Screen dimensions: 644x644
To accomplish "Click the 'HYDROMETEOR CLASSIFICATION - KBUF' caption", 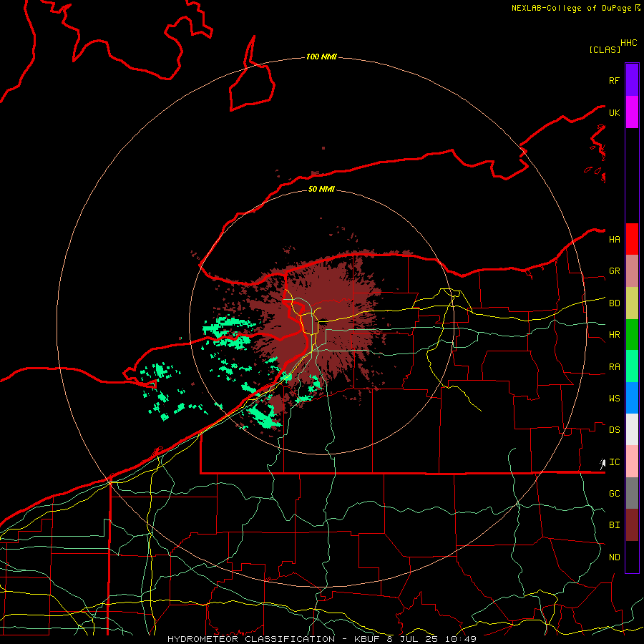I will tap(273, 639).
